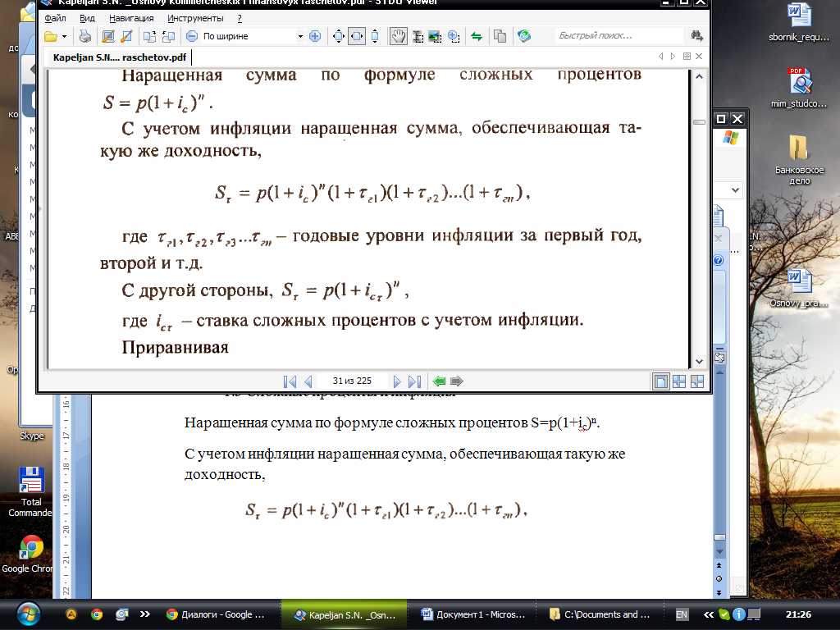Open the Инструменты menu
840x630 pixels.
195,18
